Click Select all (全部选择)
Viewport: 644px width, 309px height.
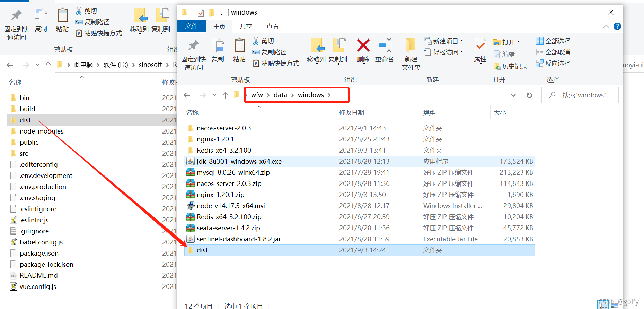point(553,41)
